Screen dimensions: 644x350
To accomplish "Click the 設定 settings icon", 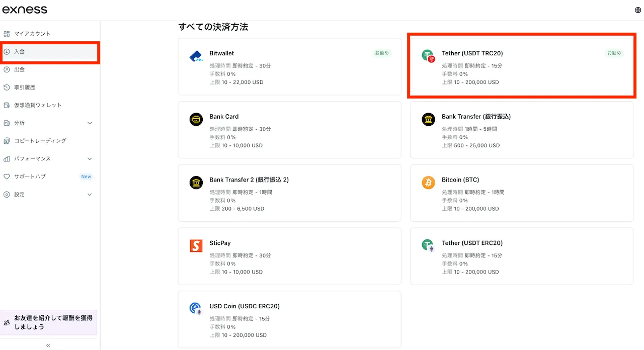I will pyautogui.click(x=7, y=195).
